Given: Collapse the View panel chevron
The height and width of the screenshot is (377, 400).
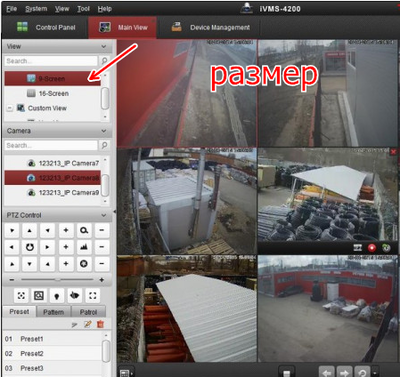Looking at the screenshot, I should (x=104, y=47).
